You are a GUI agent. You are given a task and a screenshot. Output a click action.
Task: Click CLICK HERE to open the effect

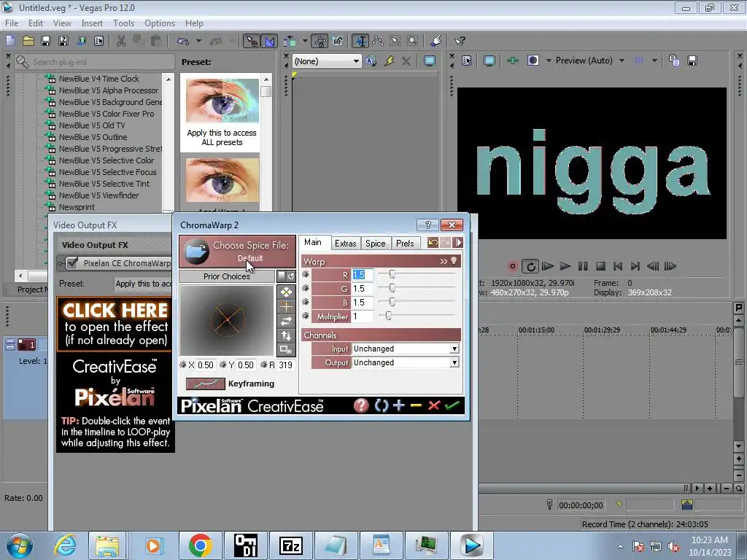coord(115,324)
